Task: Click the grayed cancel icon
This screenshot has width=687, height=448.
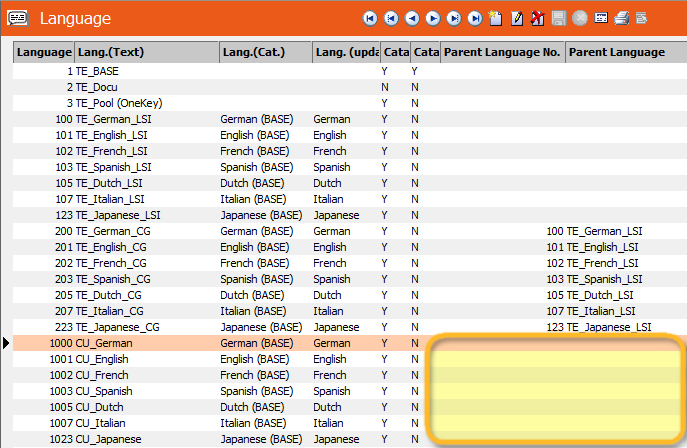Action: (x=580, y=18)
